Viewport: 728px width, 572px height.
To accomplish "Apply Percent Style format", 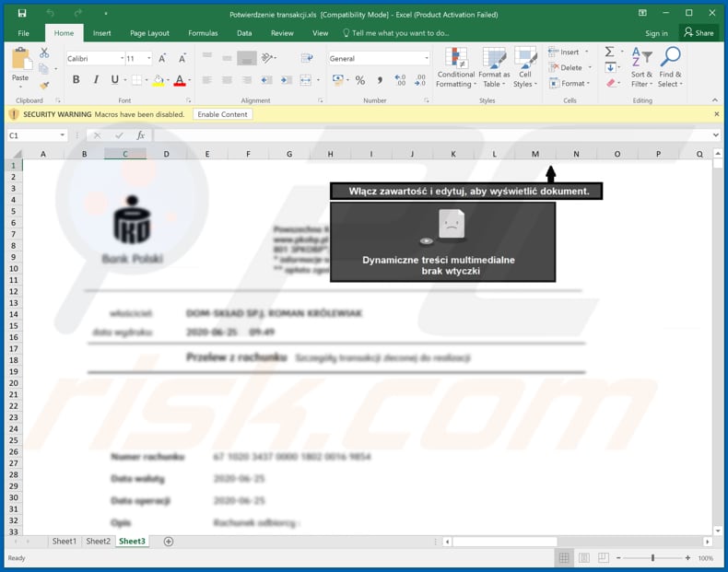I will pyautogui.click(x=359, y=80).
